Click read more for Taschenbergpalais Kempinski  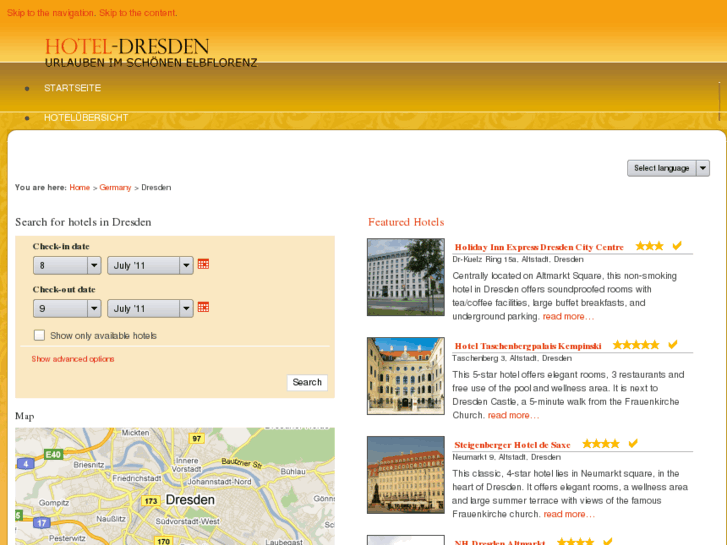(x=513, y=415)
